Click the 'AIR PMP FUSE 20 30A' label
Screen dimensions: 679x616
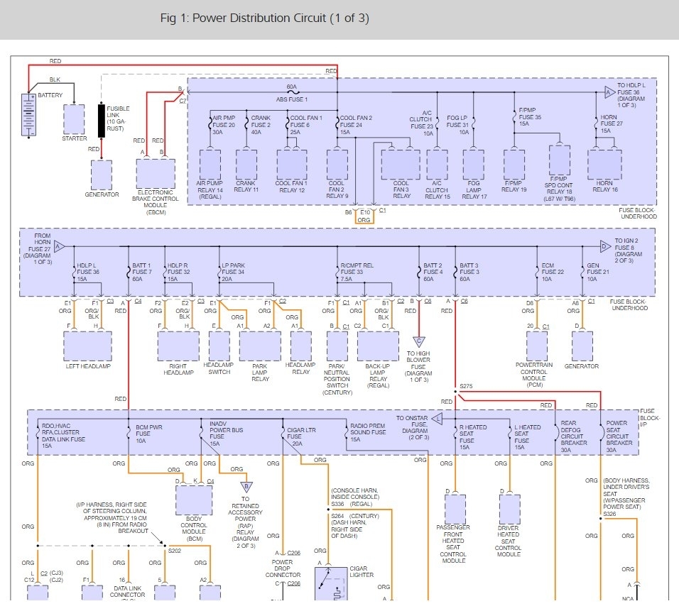[x=224, y=125]
